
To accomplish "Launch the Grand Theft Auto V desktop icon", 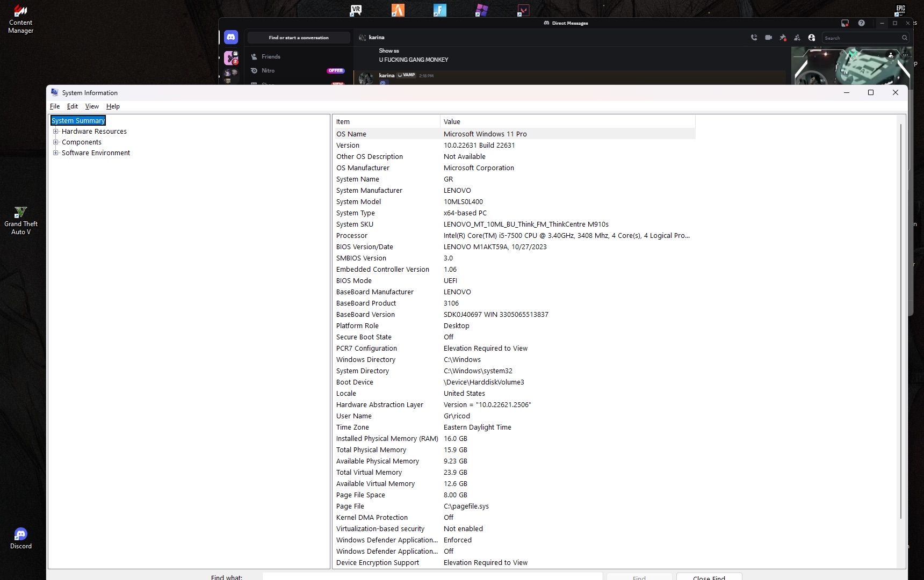I will click(21, 221).
